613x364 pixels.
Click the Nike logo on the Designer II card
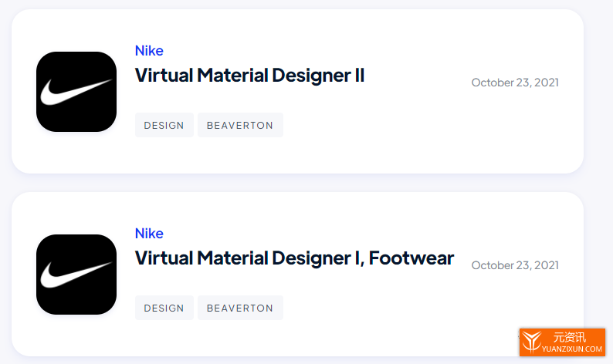point(76,92)
